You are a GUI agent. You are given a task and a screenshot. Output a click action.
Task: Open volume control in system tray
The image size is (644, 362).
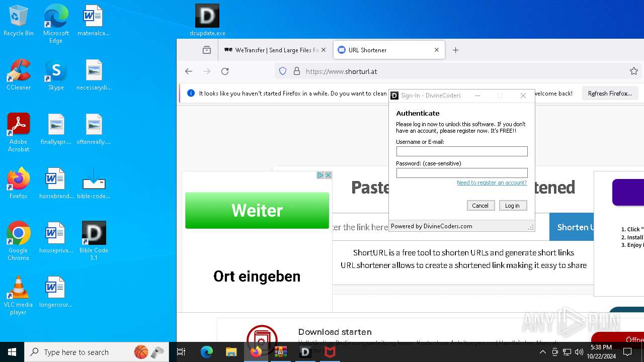coord(579,352)
